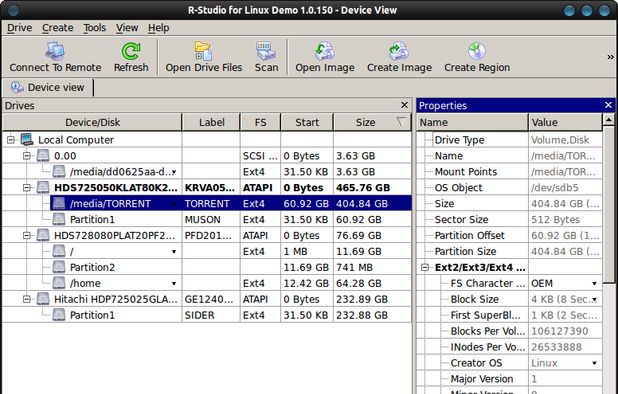618x394 pixels.
Task: Click the /media/dd0625aa-d partition icon
Action: [59, 171]
